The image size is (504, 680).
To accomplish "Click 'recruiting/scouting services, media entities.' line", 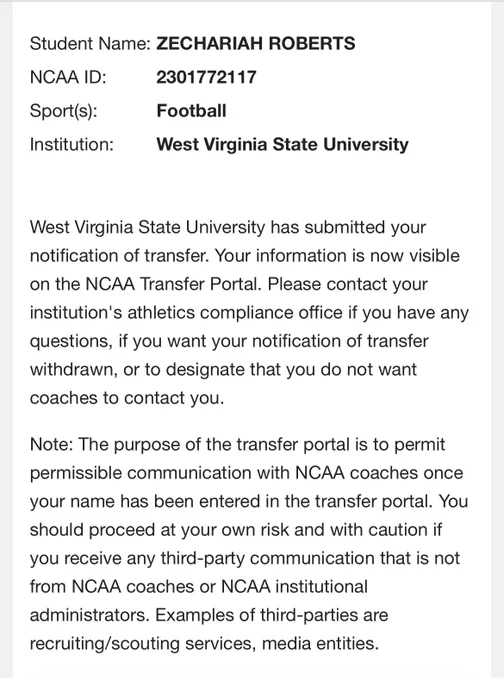I will tap(204, 644).
